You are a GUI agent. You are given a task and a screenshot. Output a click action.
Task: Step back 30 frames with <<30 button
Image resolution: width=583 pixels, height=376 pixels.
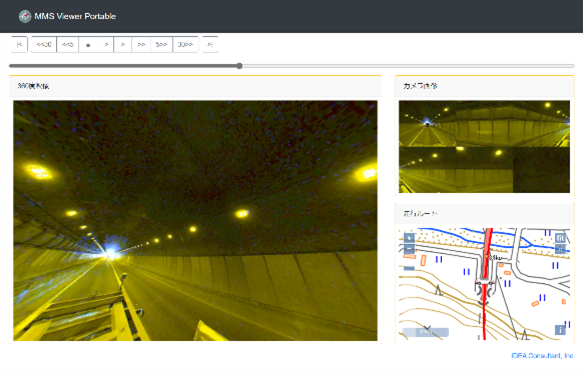tap(44, 45)
